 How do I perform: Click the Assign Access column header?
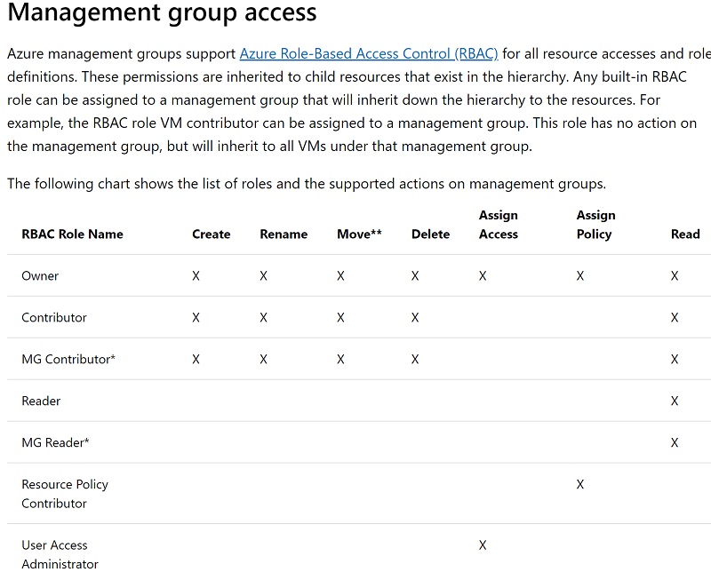[x=499, y=225]
